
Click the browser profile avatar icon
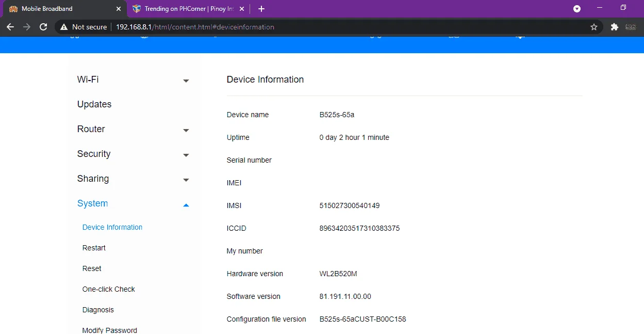tap(631, 27)
